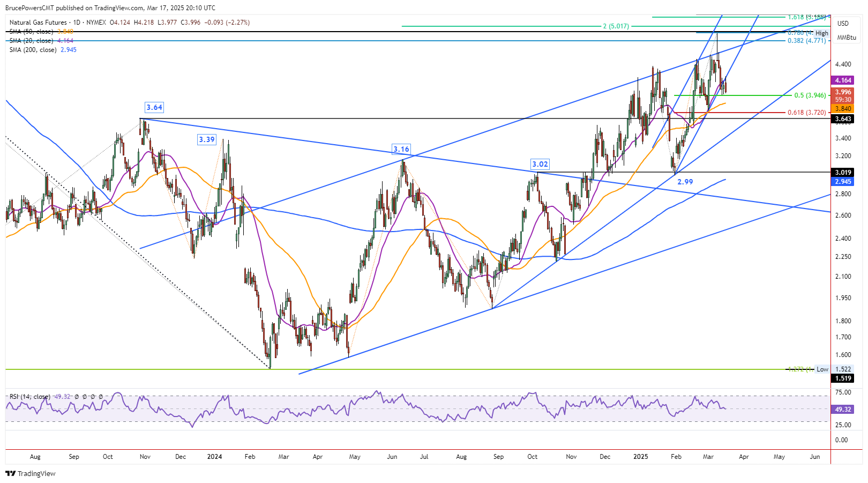Click the RSI (14, close) indicator label
Image resolution: width=868 pixels, height=483 pixels.
pyautogui.click(x=30, y=397)
